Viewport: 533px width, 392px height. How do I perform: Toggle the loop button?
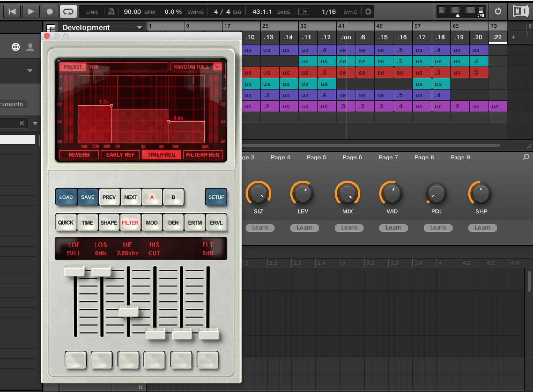tap(68, 12)
